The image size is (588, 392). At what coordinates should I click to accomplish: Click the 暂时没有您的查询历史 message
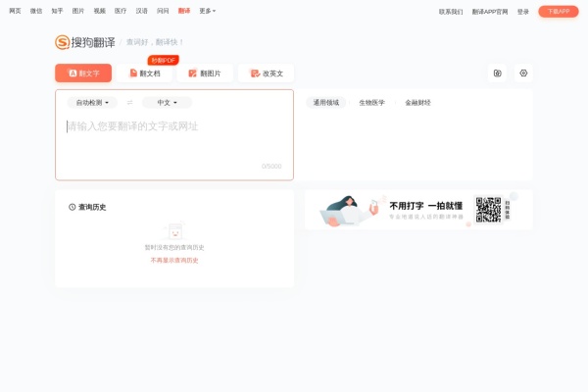[x=174, y=247]
